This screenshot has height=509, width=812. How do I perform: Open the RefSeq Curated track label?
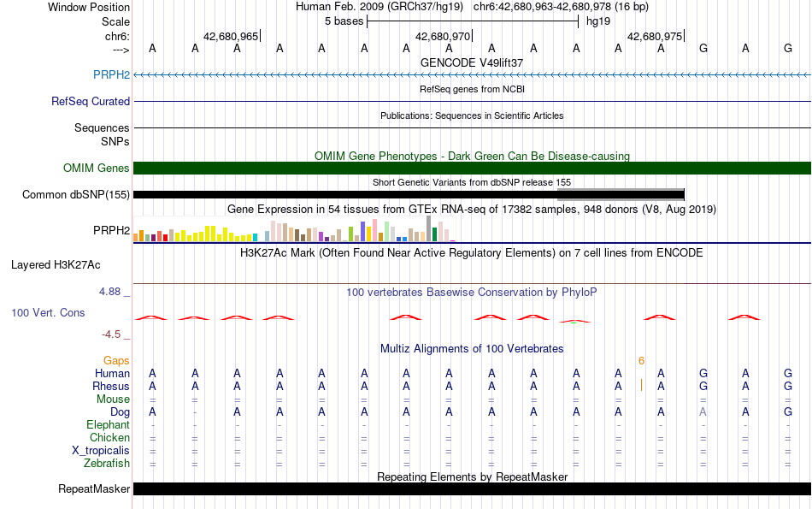(x=91, y=101)
